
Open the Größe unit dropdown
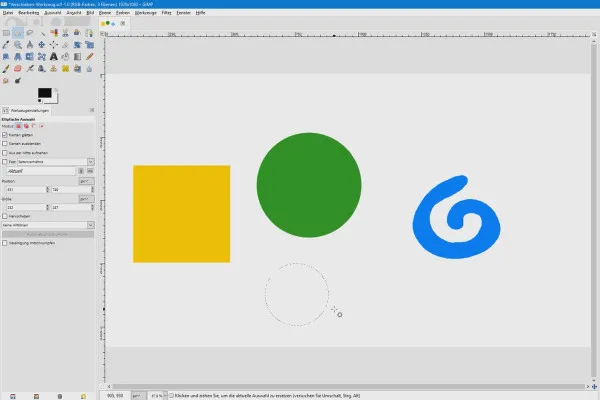[86, 199]
